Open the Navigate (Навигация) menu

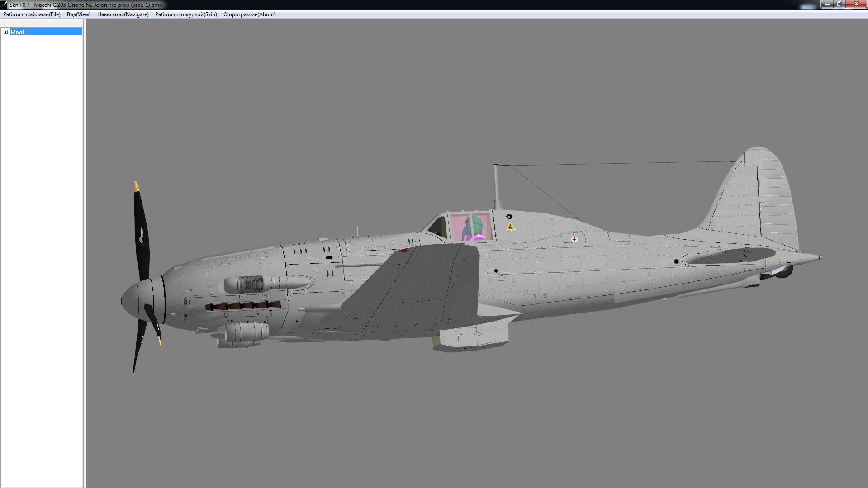pyautogui.click(x=123, y=14)
